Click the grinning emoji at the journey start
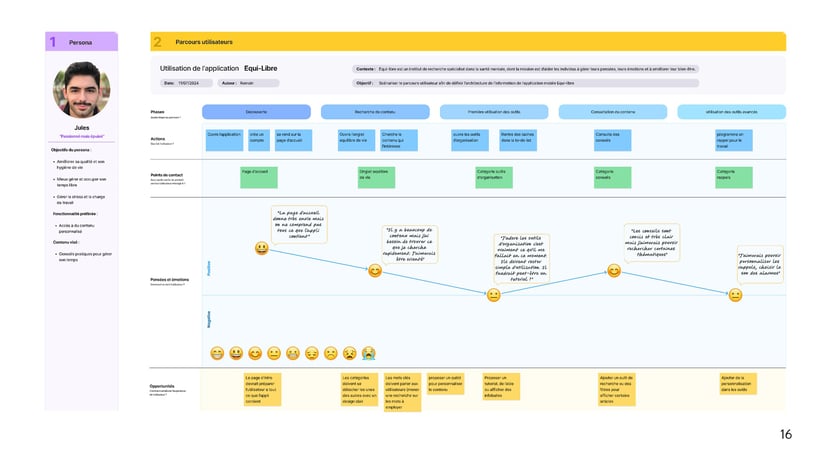This screenshot has height=460, width=817. (261, 248)
